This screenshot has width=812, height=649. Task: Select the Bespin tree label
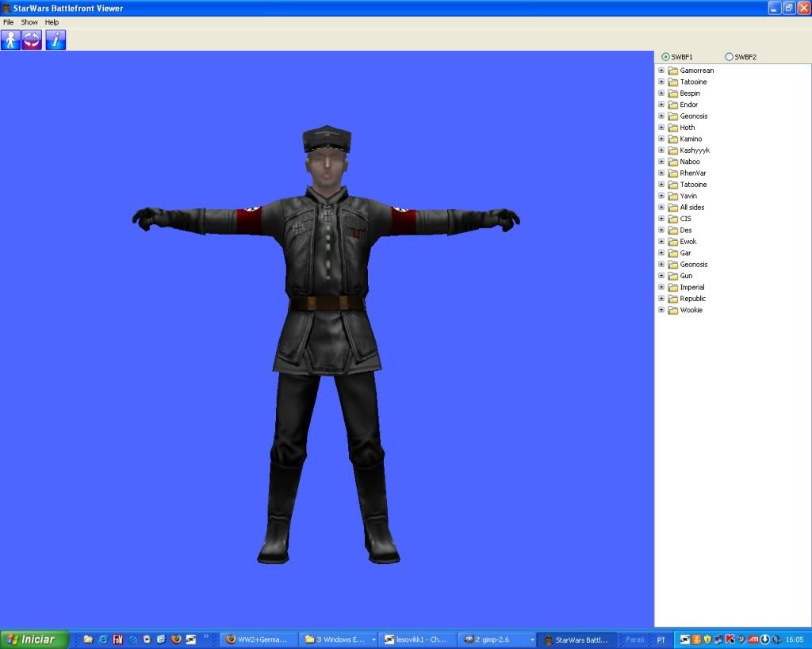(690, 94)
